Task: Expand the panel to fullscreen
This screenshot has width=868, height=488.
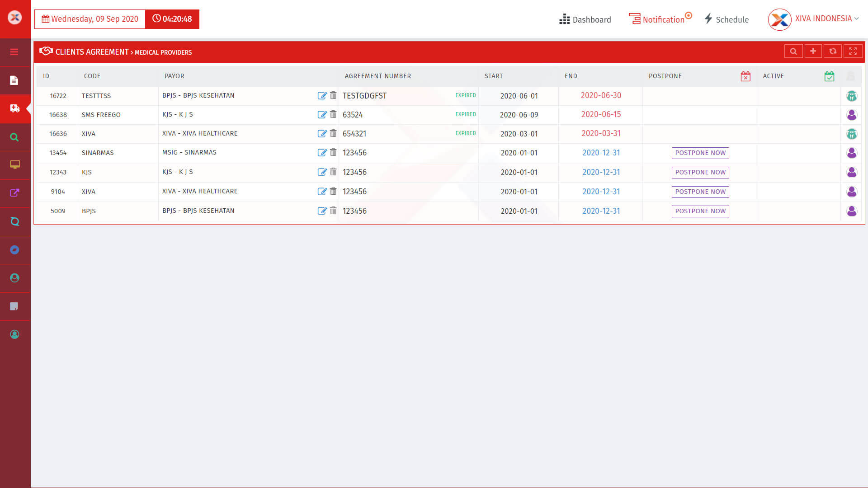Action: tap(853, 52)
